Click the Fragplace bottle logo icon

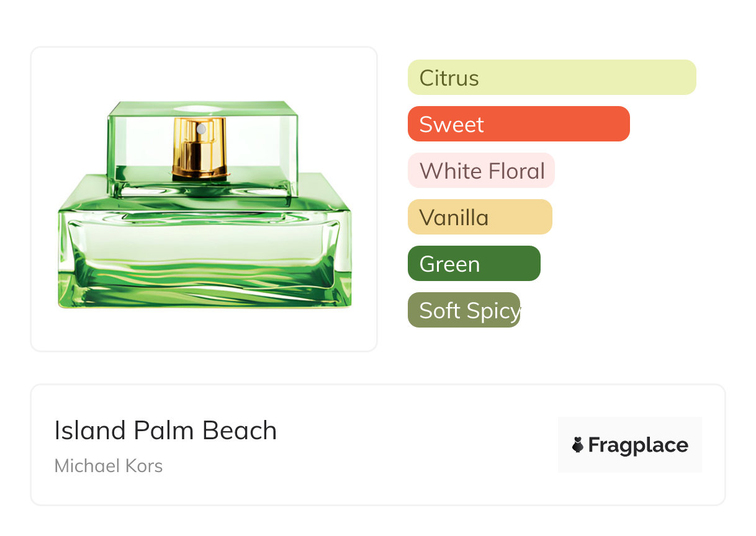coord(578,445)
